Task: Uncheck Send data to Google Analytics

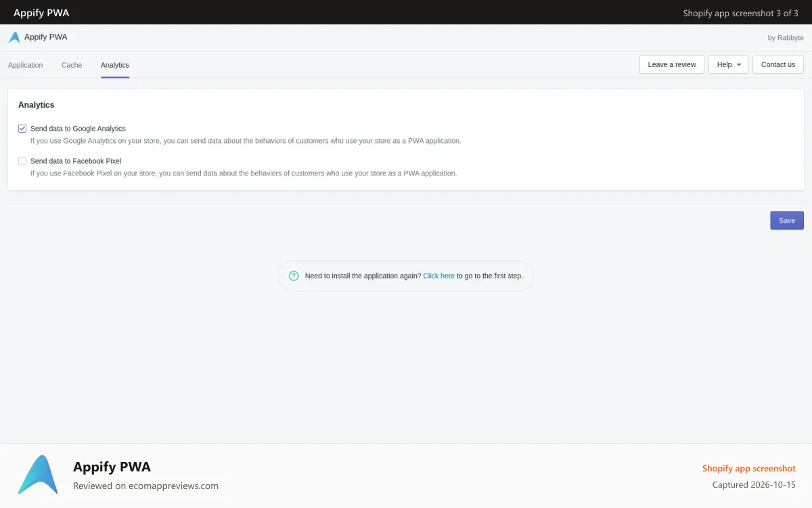Action: [22, 129]
